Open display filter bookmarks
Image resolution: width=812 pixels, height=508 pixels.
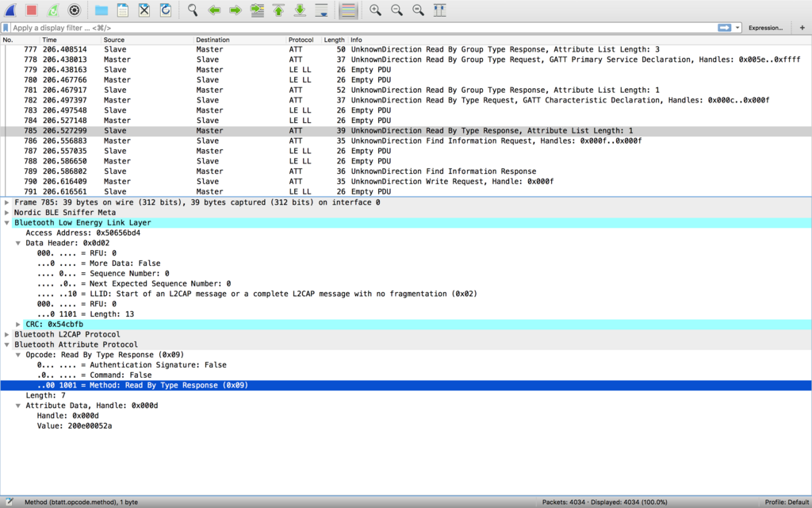(x=6, y=28)
